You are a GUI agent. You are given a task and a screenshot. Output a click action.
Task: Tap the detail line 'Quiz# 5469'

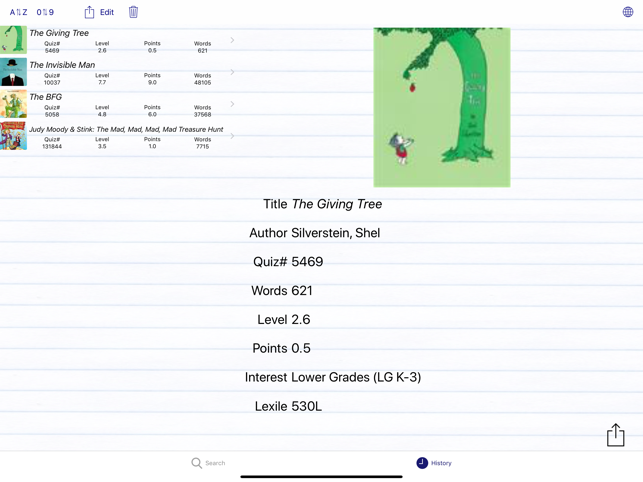click(x=288, y=262)
